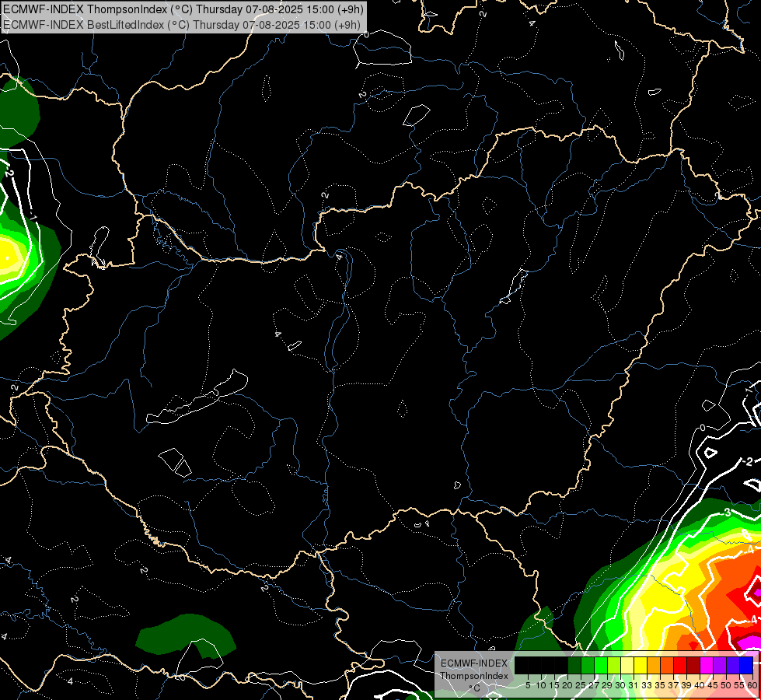
Task: Select the pale yellow 30–31 legend swatch
Action: tap(627, 665)
